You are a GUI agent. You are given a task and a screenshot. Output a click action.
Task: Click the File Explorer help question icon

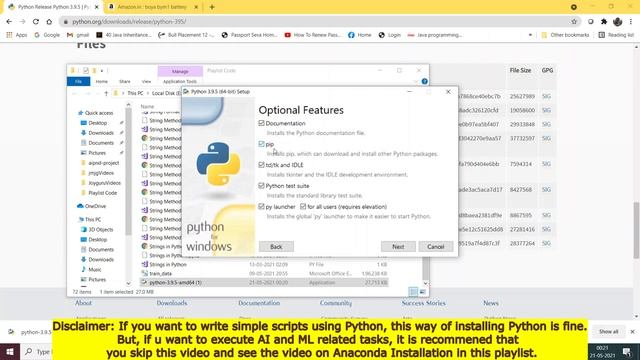424,81
